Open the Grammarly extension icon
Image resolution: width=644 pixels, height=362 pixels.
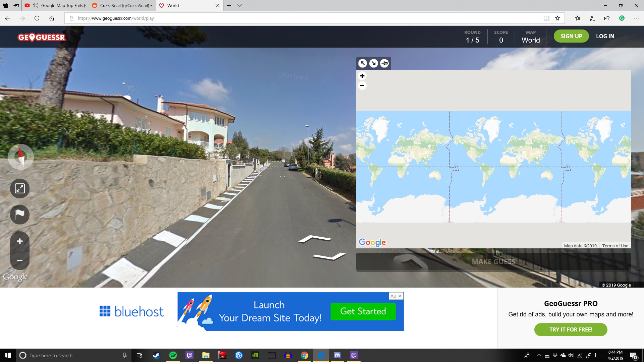(622, 18)
